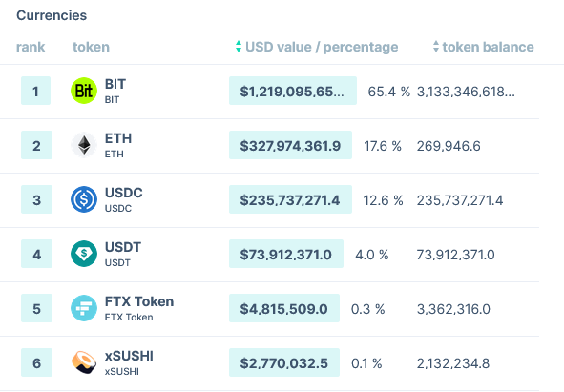Screen dimensions: 564x392
Task: Click the token column header
Action: [x=91, y=47]
